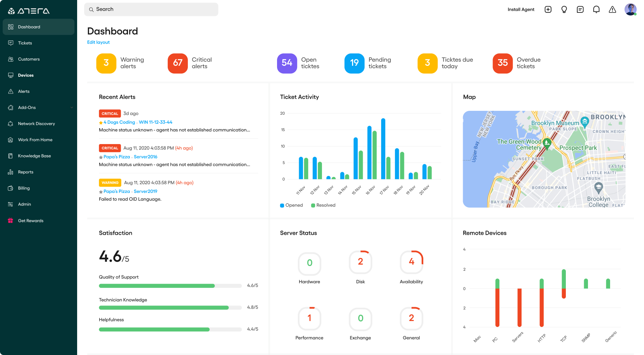The image size is (644, 355).
Task: Open the notifications bell icon
Action: click(596, 9)
